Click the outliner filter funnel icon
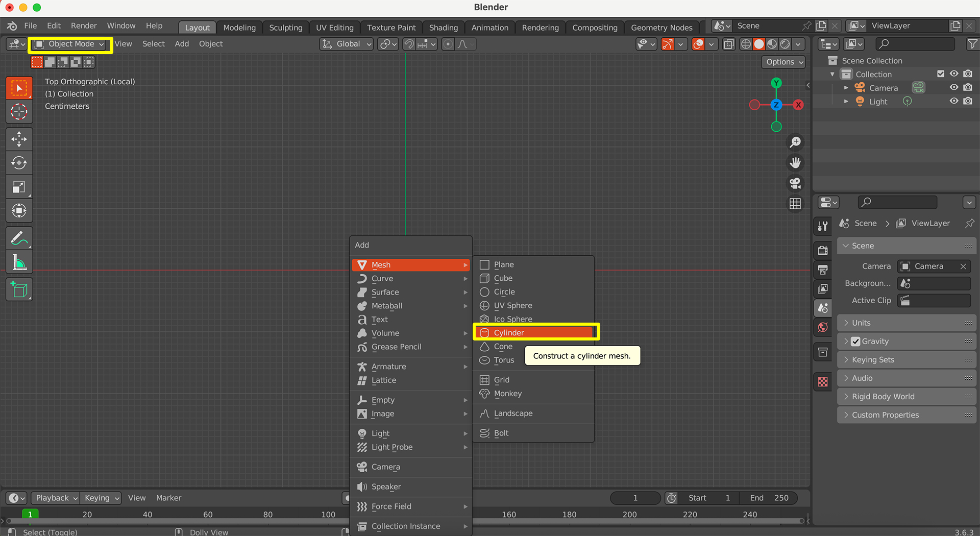The image size is (980, 536). [972, 44]
